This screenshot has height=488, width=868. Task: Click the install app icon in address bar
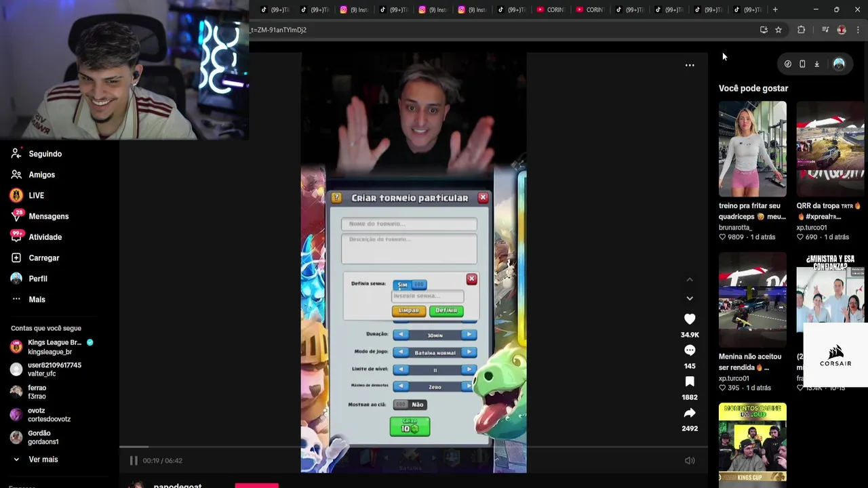(764, 30)
